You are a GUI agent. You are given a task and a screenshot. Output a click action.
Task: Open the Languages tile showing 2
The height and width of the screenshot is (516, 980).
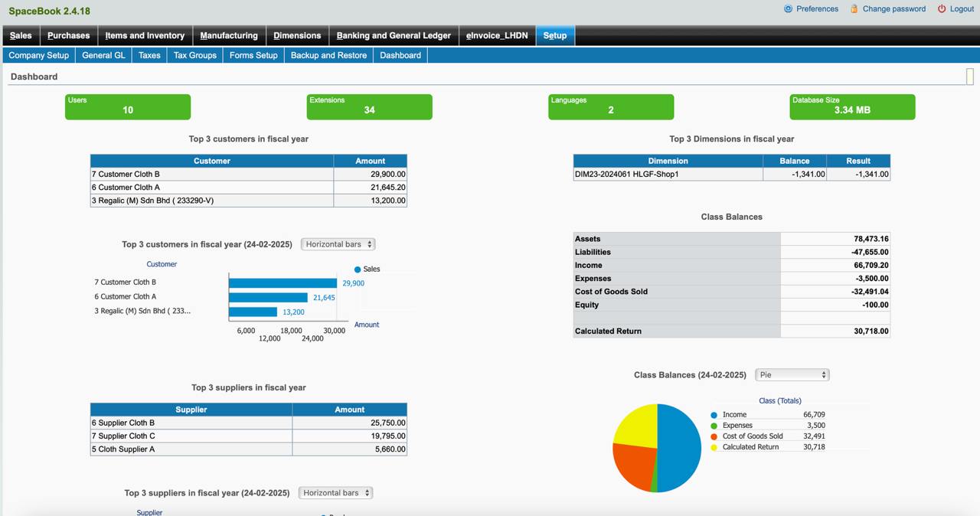610,106
